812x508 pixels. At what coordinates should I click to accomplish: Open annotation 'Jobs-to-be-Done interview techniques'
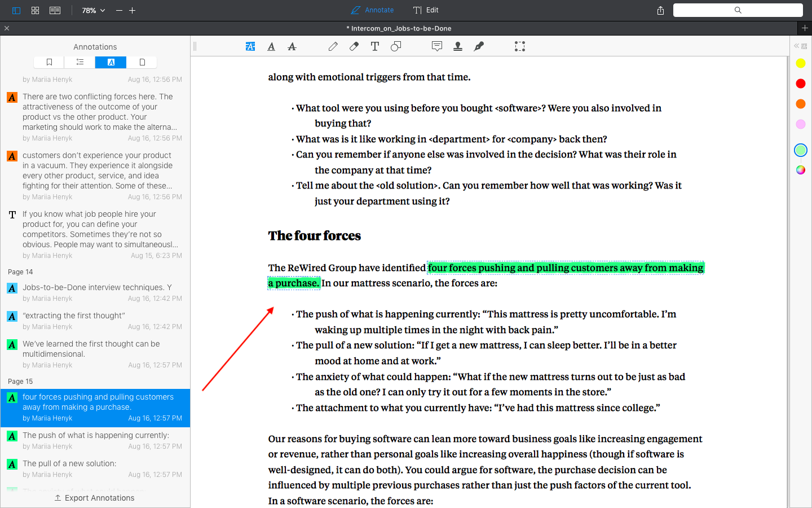point(95,292)
